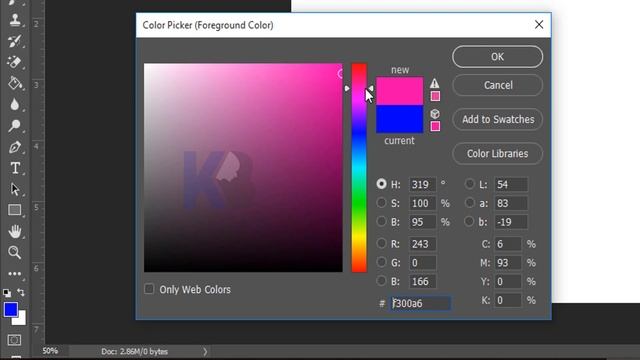This screenshot has height=360, width=640.
Task: Select the H hue radio button
Action: pyautogui.click(x=381, y=184)
